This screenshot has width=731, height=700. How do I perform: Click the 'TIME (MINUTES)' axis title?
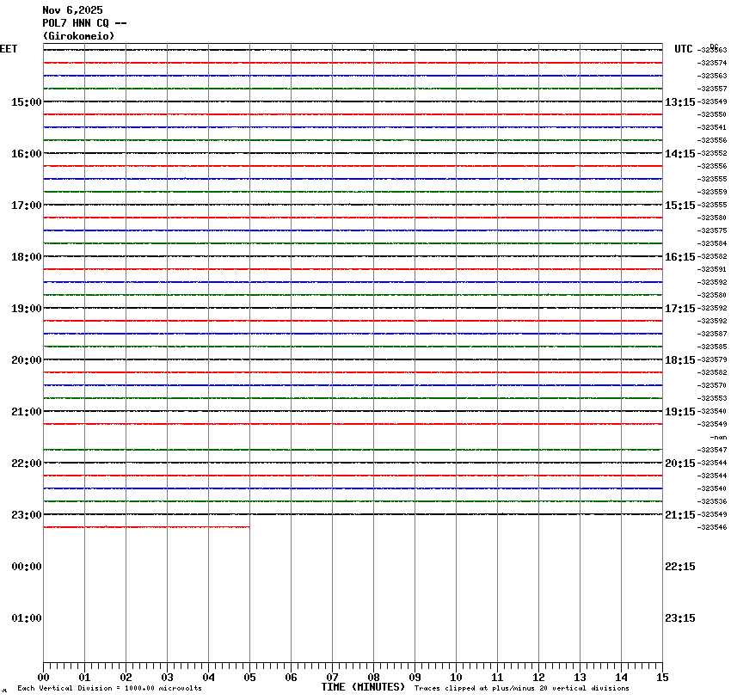pos(363,687)
